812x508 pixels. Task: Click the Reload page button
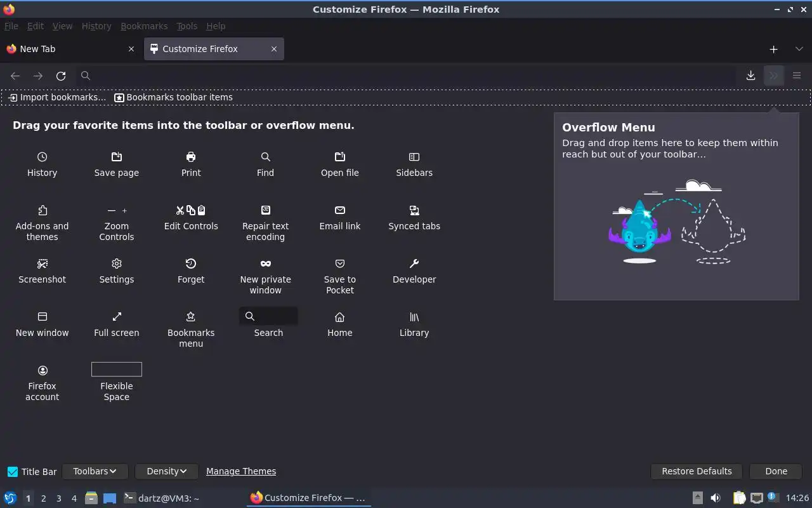[61, 76]
